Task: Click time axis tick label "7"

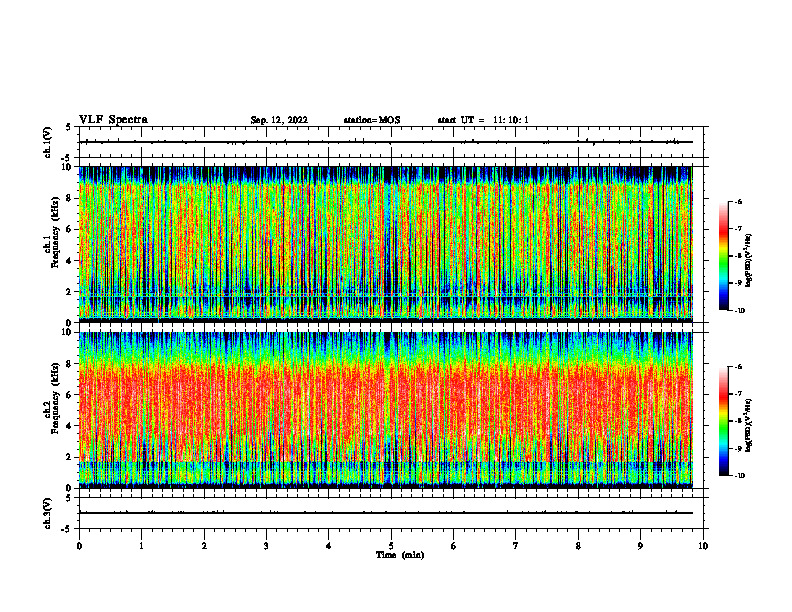Action: click(x=516, y=546)
